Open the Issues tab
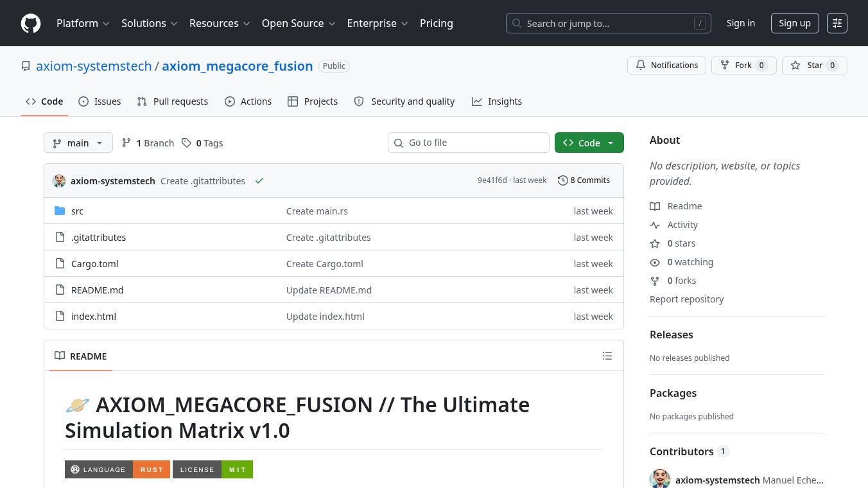 [100, 101]
